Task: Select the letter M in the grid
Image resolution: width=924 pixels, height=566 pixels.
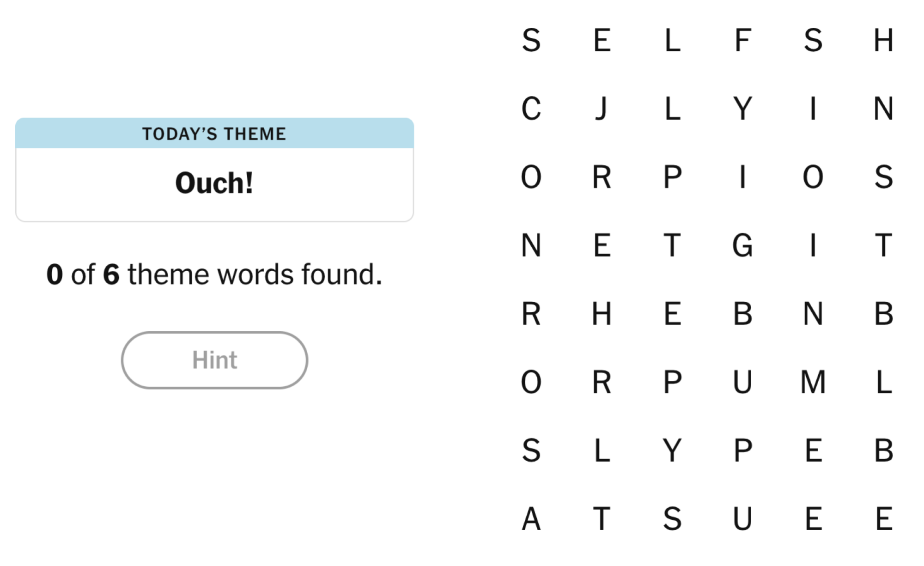Action: click(813, 382)
